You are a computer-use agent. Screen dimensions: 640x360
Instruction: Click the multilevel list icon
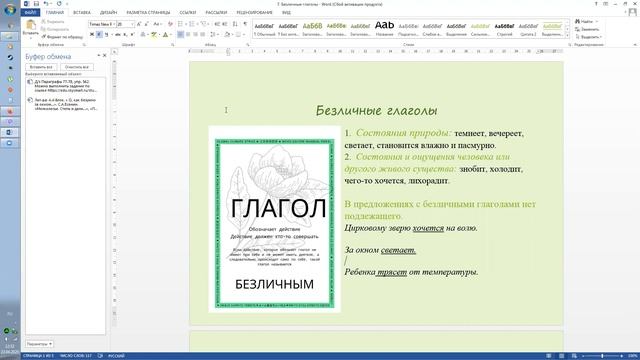click(203, 24)
